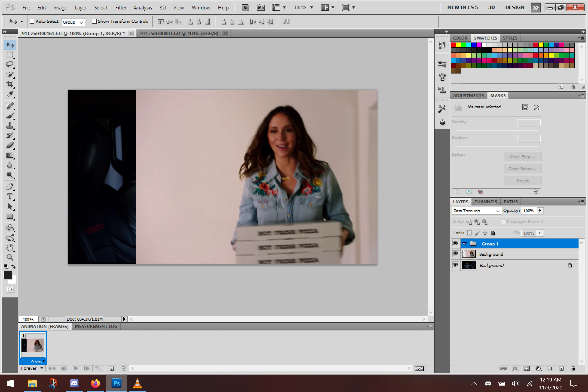
Task: Open the Auto-Select Group dropdown
Action: pyautogui.click(x=73, y=22)
